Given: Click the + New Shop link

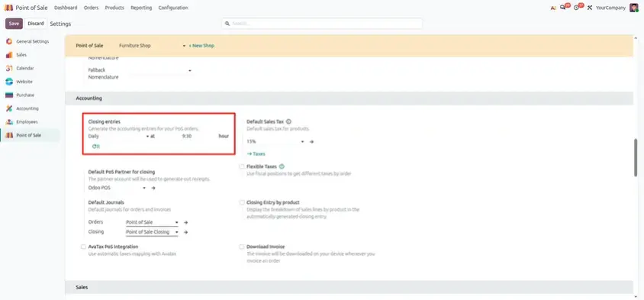Looking at the screenshot, I should pyautogui.click(x=201, y=46).
